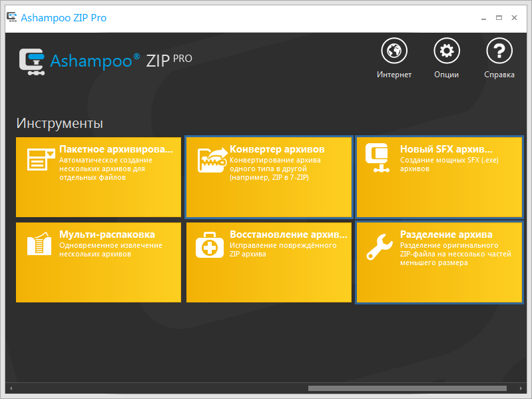Click the scrollbar right arrow
Screen dimensions: 532x399
point(521,388)
